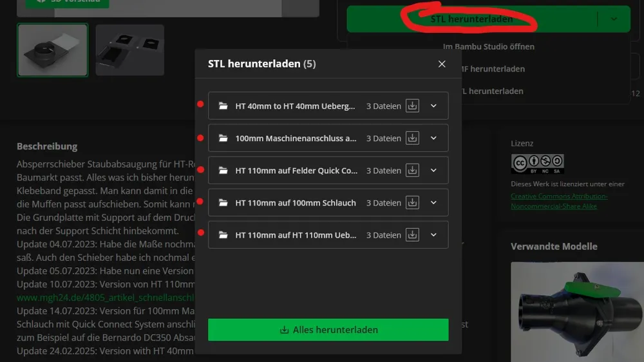Viewport: 644px width, 362px height.
Task: Download the HT 110mm auf 100mm Schlauch folder
Action: click(x=412, y=202)
